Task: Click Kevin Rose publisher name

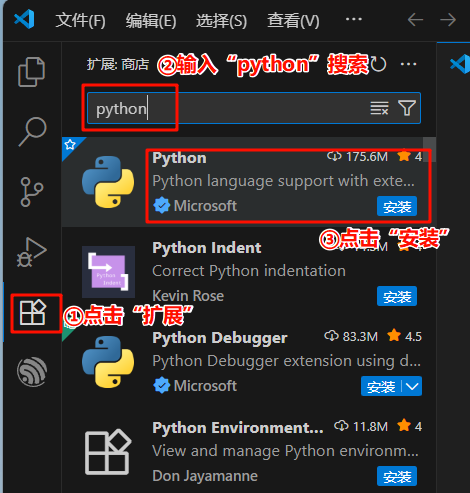Action: [188, 296]
